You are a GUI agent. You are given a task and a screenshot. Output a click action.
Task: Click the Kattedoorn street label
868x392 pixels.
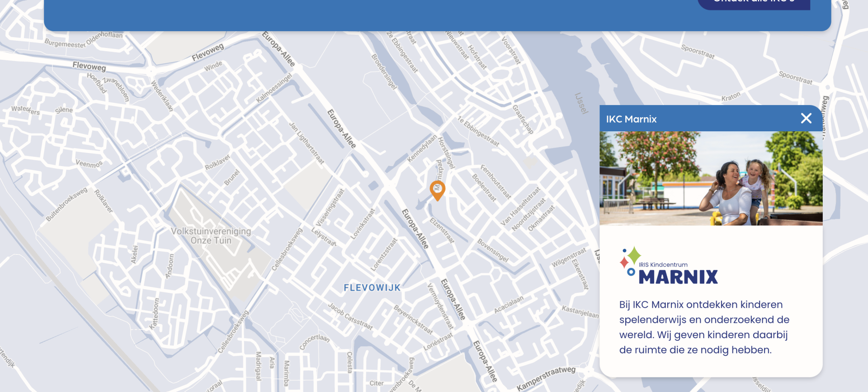pyautogui.click(x=154, y=313)
